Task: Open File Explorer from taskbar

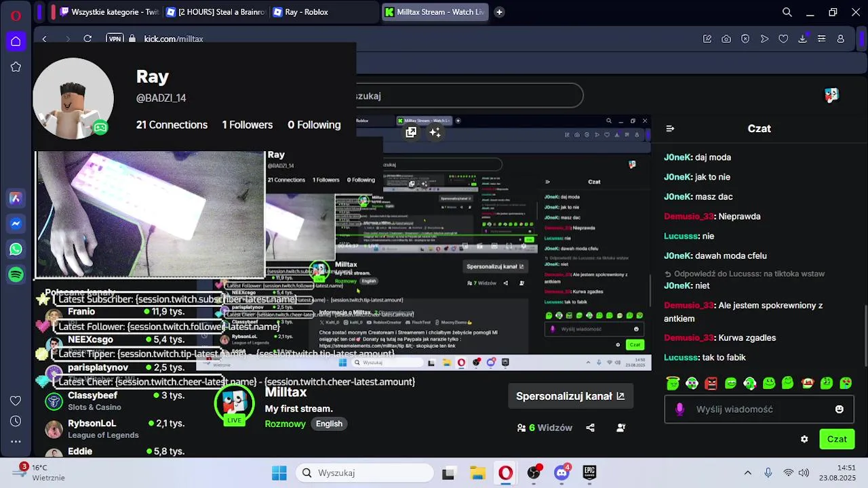Action: (x=477, y=473)
